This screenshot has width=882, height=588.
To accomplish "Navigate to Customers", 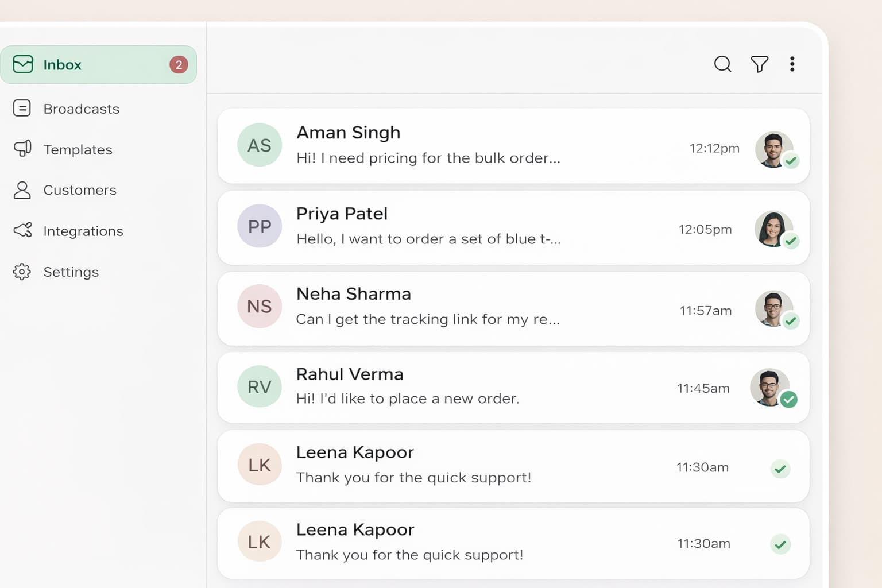I will point(80,190).
